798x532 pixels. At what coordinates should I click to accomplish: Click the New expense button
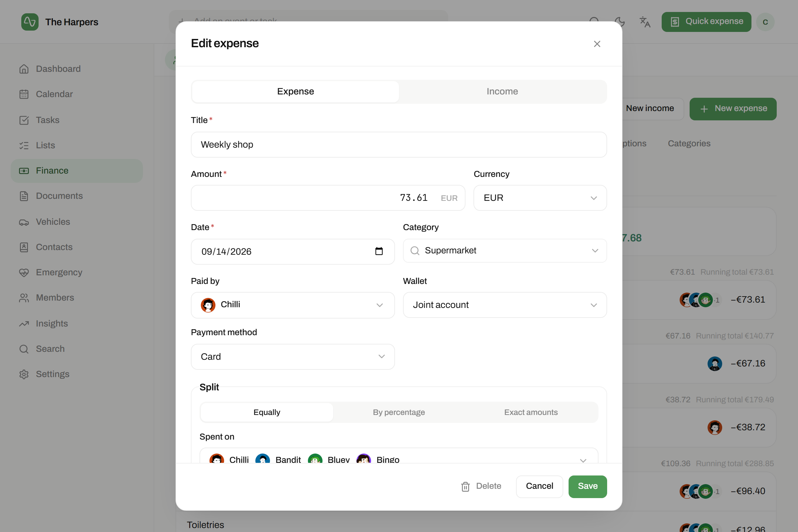point(732,109)
